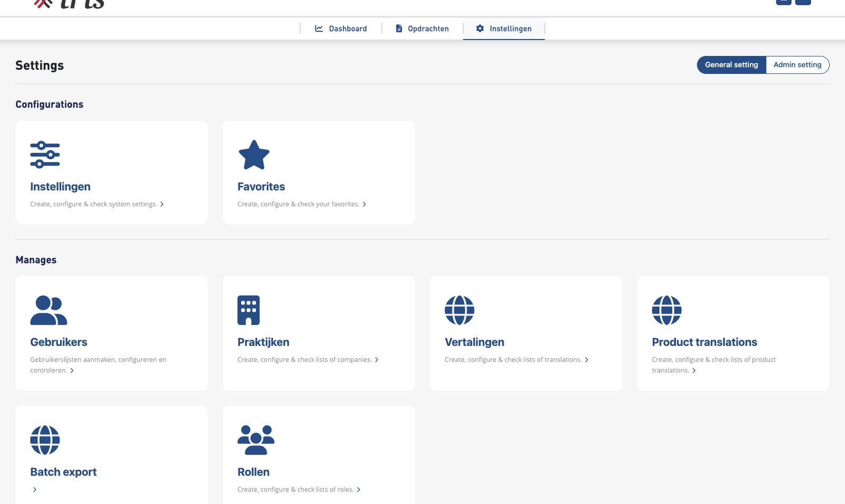845x504 pixels.
Task: Open the Dashboard tab
Action: 341,28
